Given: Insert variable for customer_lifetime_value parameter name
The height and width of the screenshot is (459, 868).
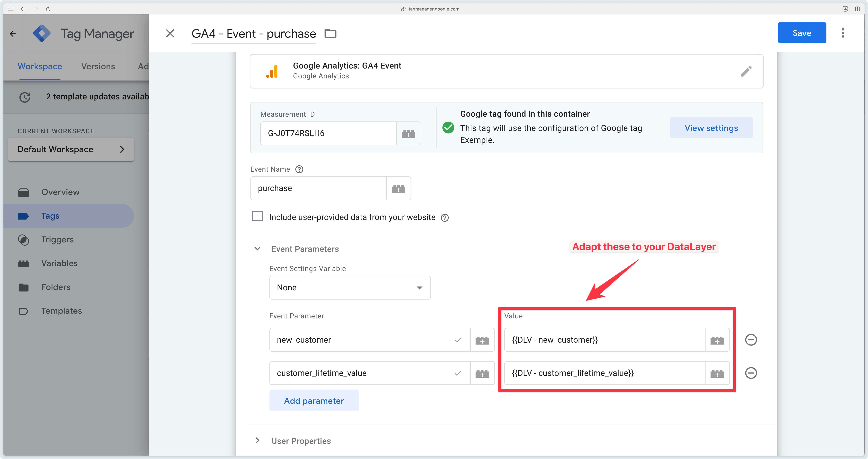Looking at the screenshot, I should click(482, 373).
